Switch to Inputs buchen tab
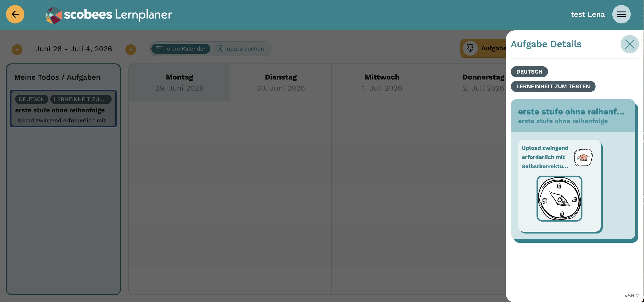Screen dimensions: 644x302 (x=240, y=48)
